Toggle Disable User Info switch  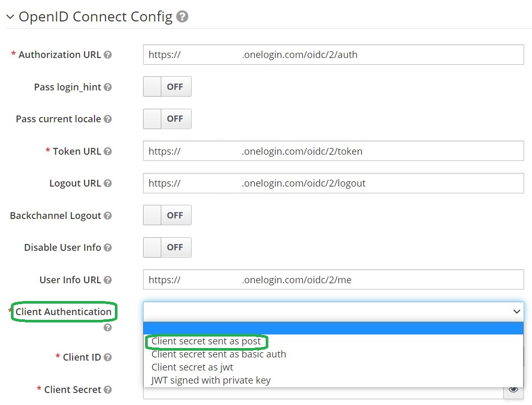[167, 248]
